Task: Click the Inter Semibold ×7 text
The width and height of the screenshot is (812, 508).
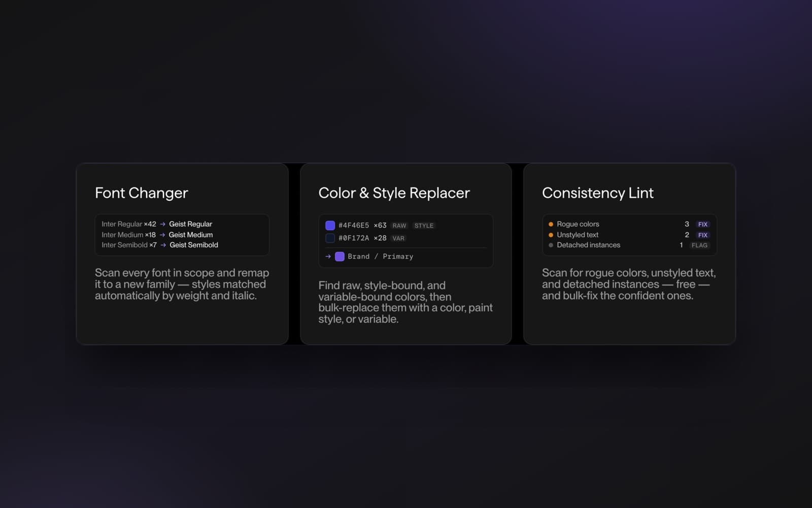Action: click(x=129, y=245)
